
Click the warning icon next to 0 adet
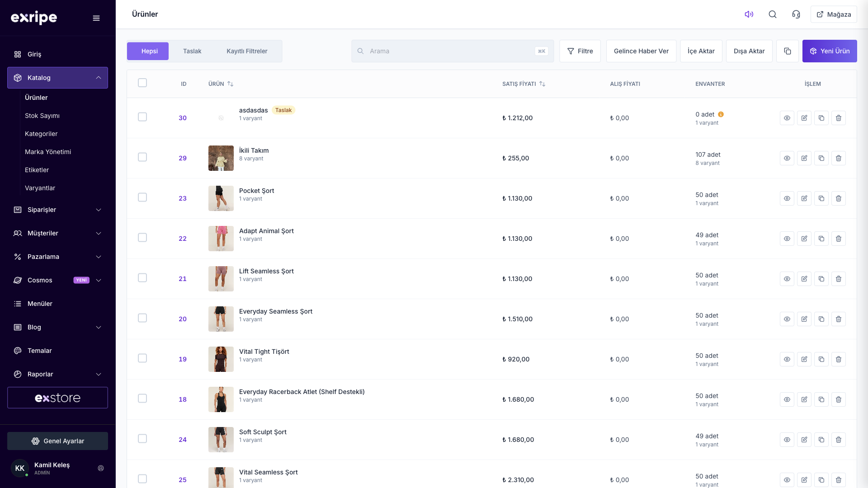tap(721, 114)
